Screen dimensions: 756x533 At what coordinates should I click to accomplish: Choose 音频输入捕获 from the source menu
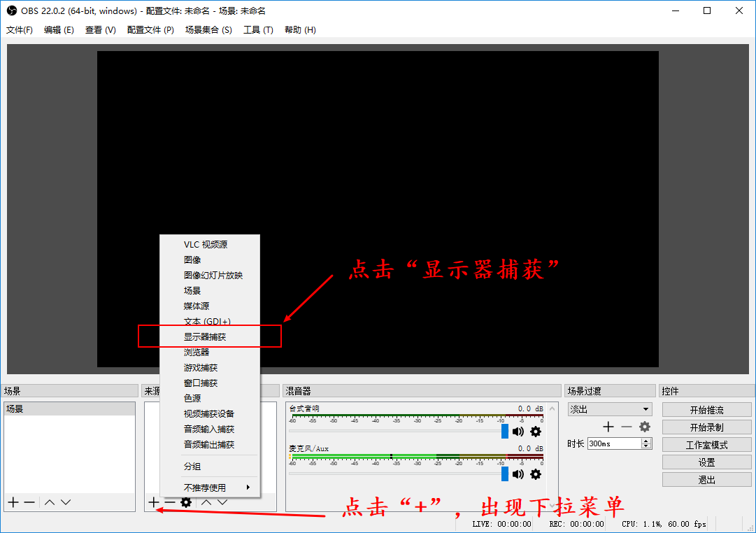click(x=210, y=429)
